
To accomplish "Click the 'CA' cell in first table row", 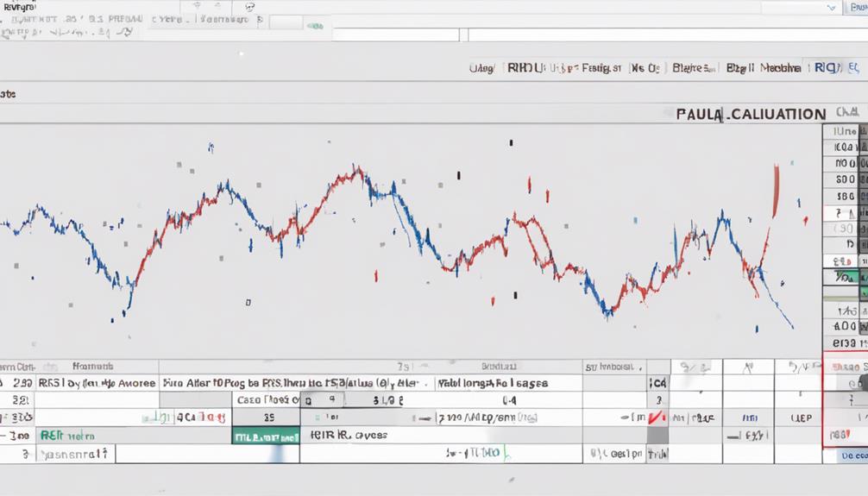I will (x=658, y=383).
